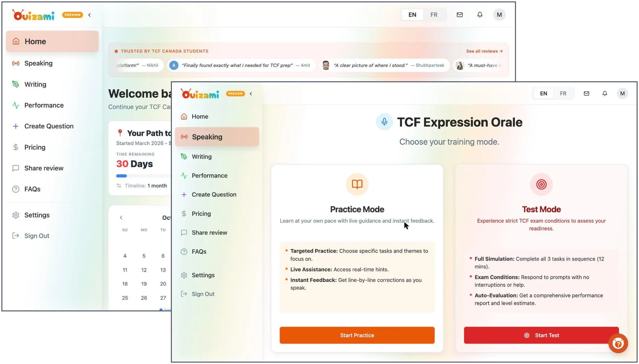Click the question mark icon beside FAQs, front
This screenshot has height=364, width=639.
tap(184, 252)
